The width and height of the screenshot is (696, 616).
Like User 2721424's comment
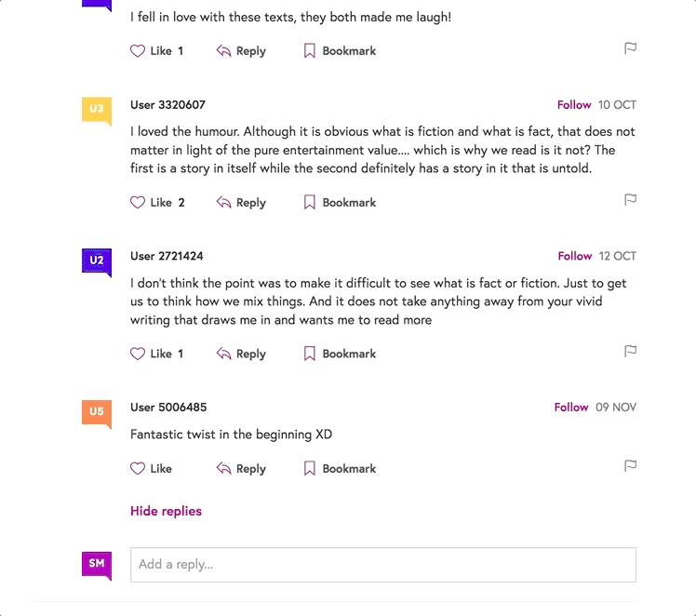[x=151, y=354]
